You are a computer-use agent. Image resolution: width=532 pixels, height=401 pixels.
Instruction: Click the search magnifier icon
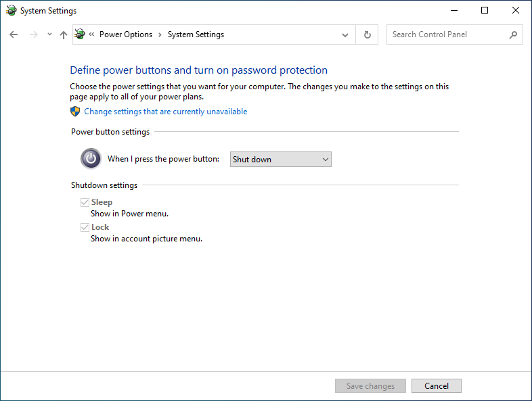coord(513,34)
